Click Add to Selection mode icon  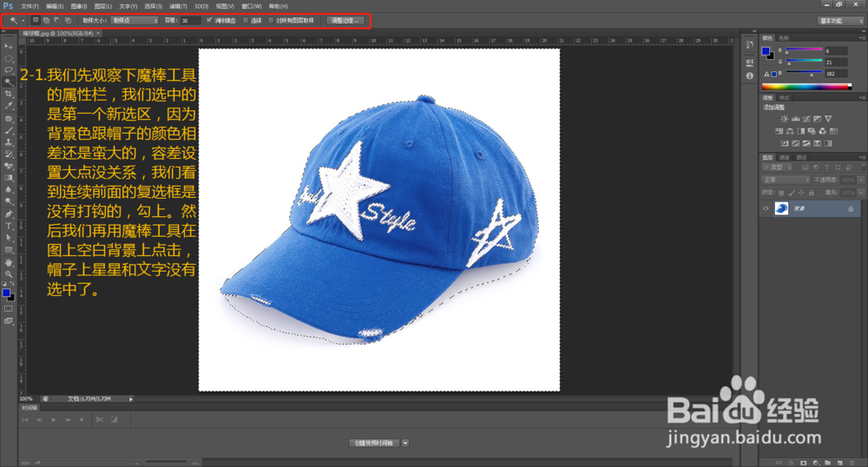[47, 21]
